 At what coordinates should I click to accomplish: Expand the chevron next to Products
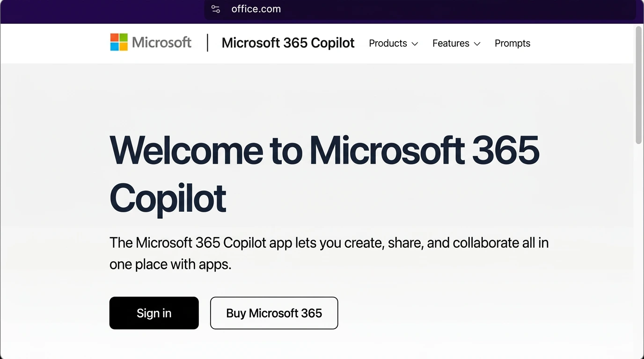[x=415, y=44]
